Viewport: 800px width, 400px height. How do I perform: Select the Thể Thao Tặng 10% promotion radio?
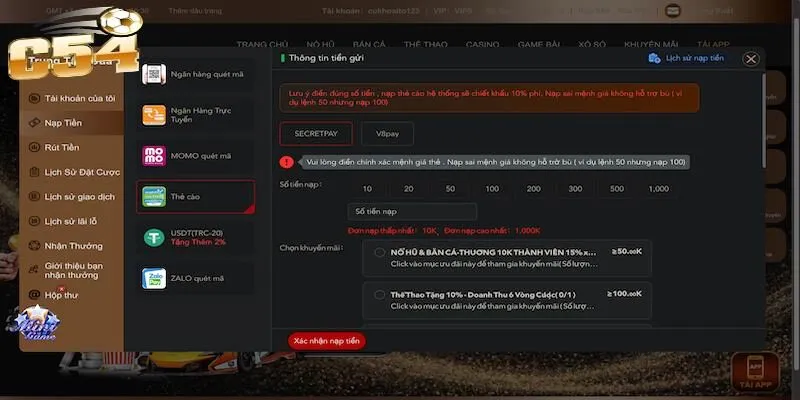(379, 294)
